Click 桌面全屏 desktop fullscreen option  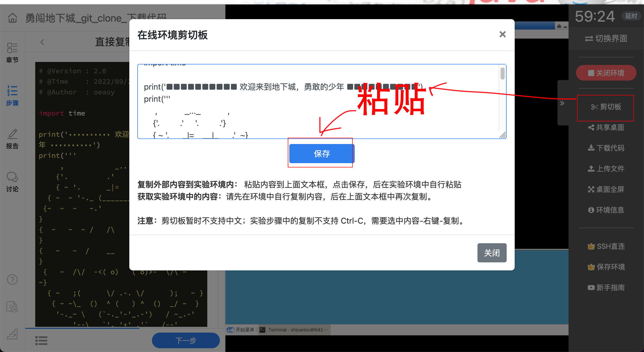click(606, 189)
